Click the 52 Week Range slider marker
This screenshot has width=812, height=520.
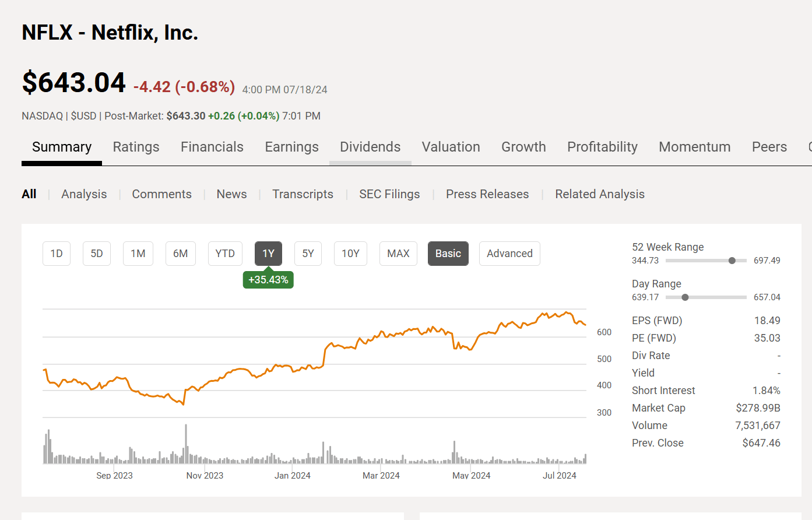click(x=732, y=261)
